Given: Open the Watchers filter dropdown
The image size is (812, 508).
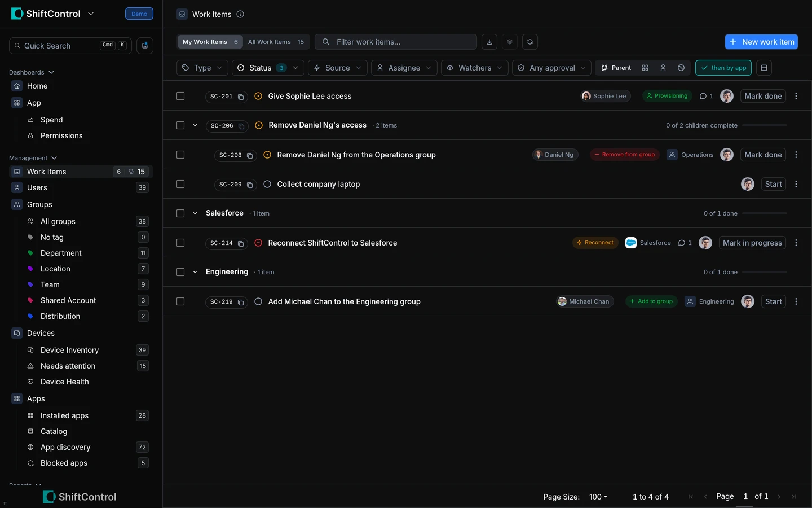Looking at the screenshot, I should [x=475, y=68].
